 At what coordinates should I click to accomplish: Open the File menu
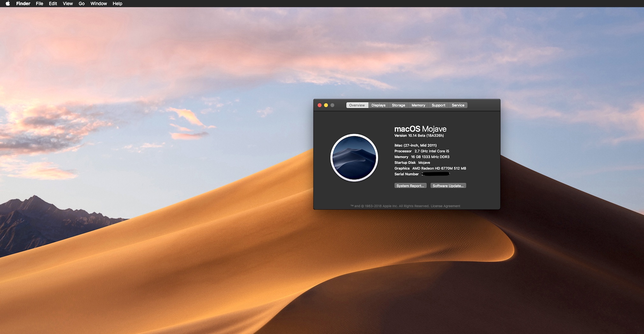pyautogui.click(x=40, y=4)
